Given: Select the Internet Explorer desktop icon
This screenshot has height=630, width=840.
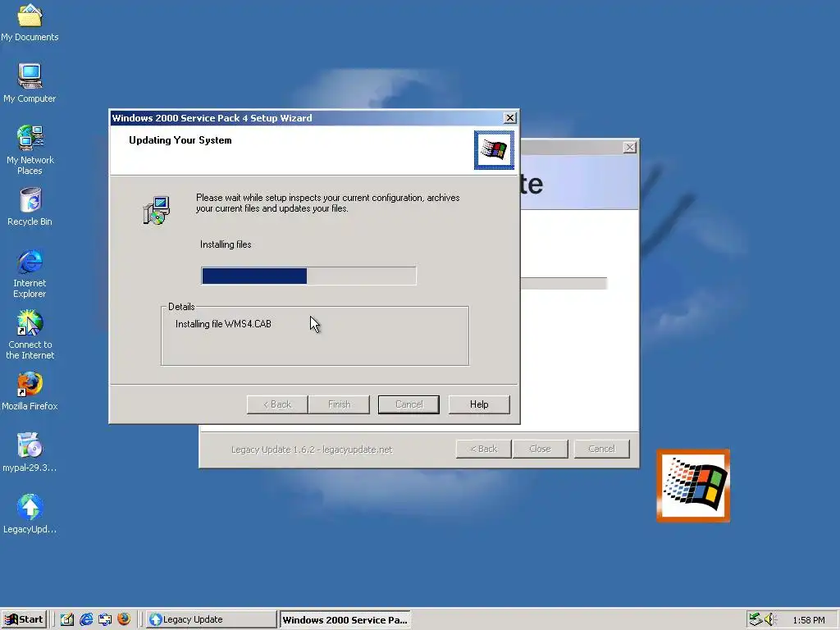Looking at the screenshot, I should 30,273.
